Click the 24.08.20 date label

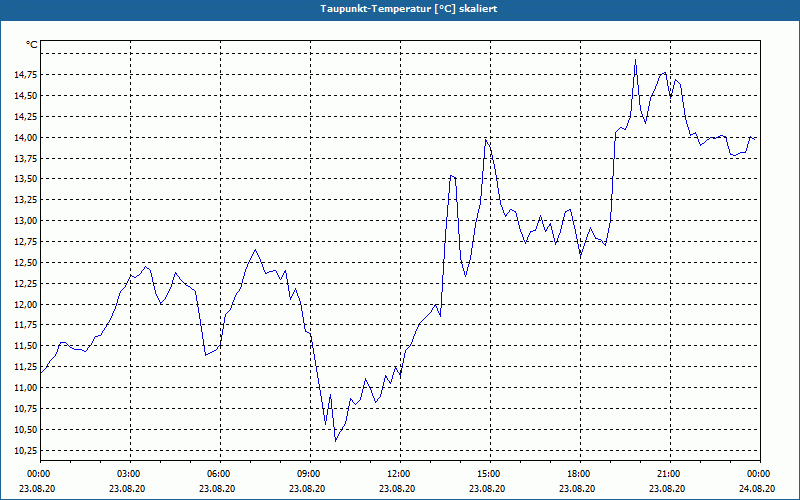tap(757, 488)
